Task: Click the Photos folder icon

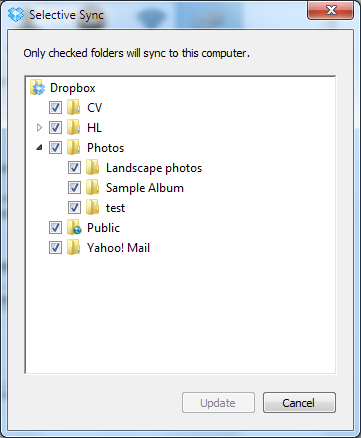Action: click(73, 148)
